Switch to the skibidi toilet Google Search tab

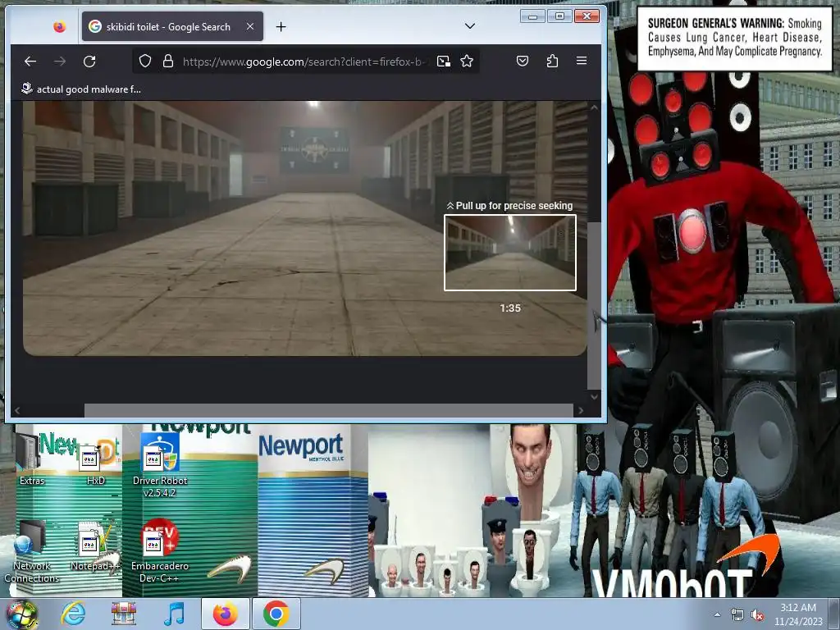click(172, 26)
